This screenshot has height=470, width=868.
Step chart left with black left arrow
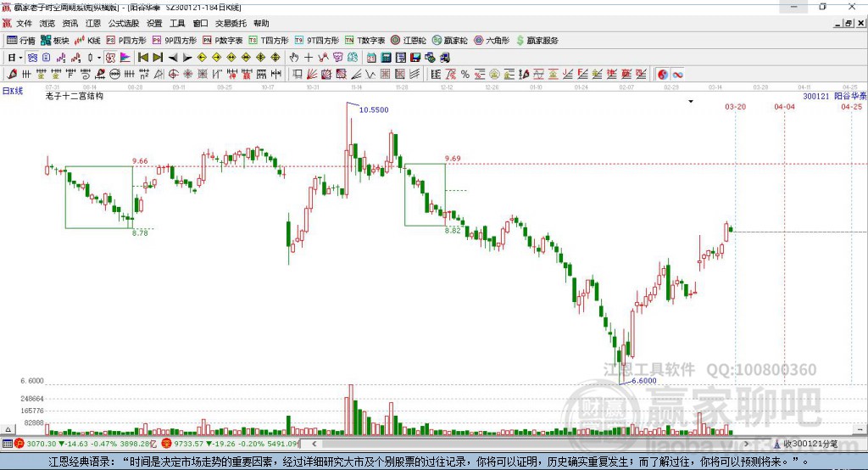pos(173,58)
